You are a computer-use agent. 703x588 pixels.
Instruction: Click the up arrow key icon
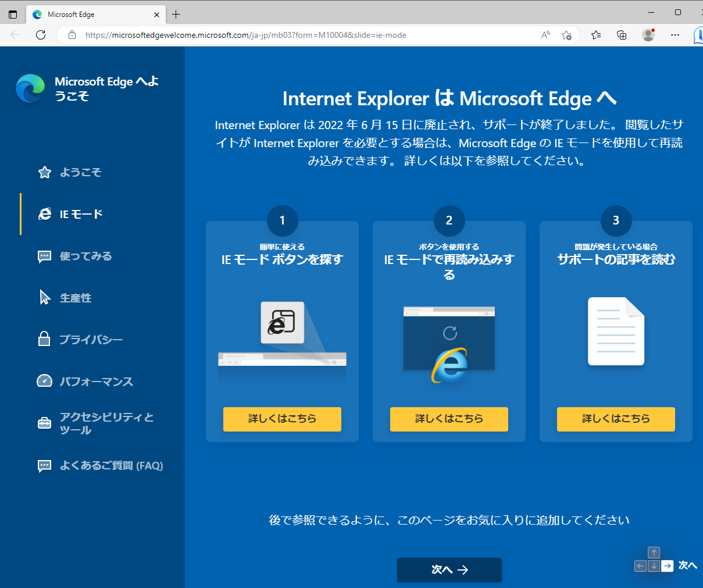click(x=654, y=553)
